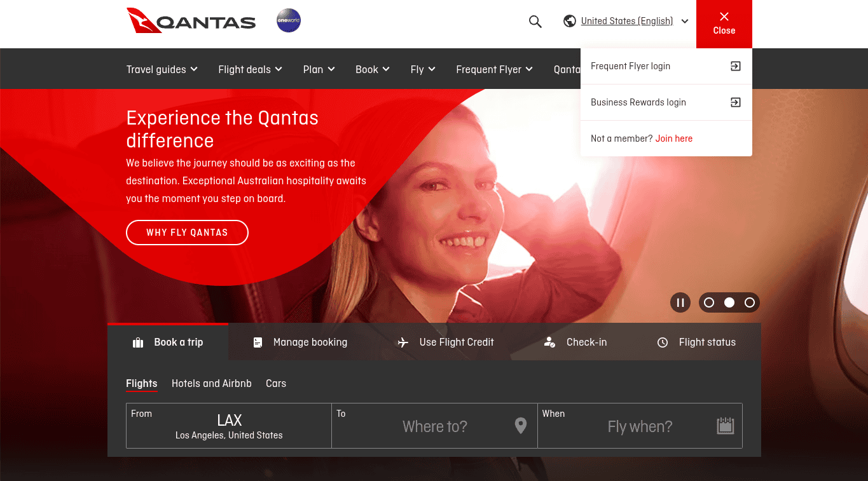Screen dimensions: 868x481
Task: Expand the Book menu
Action: (373, 69)
